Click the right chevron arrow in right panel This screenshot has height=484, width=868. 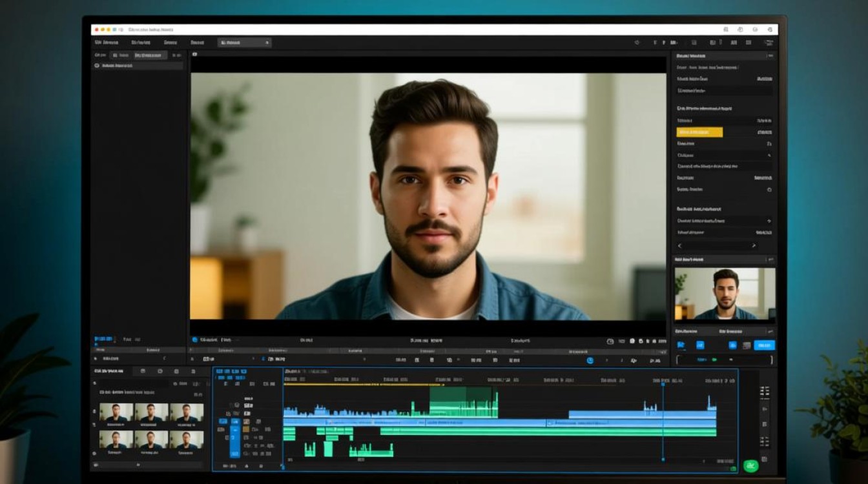tap(754, 246)
